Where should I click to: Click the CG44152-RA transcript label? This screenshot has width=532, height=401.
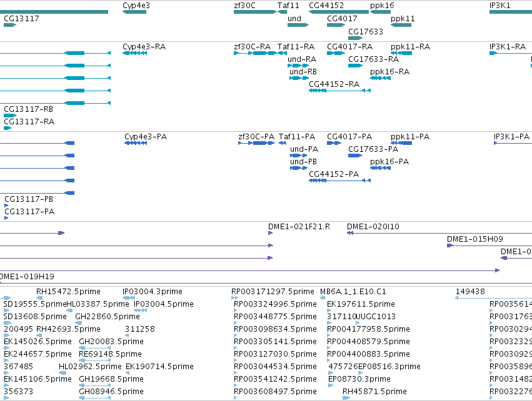click(334, 84)
